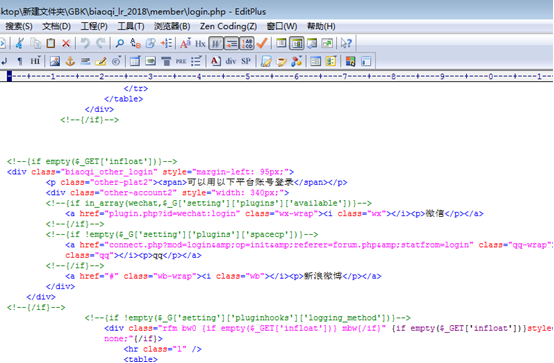Open the 帮助(H) menu
This screenshot has height=363, width=554.
(321, 27)
